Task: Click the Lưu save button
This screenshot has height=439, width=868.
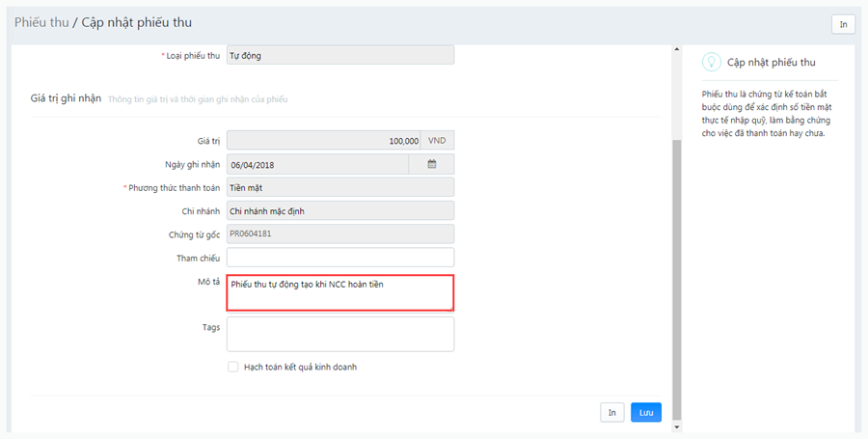Action: coord(646,412)
